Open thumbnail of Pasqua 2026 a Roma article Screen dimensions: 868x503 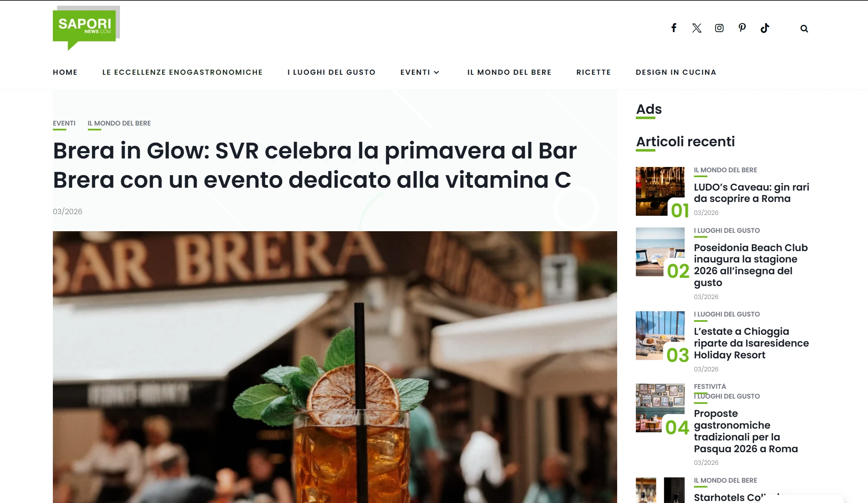pyautogui.click(x=660, y=408)
